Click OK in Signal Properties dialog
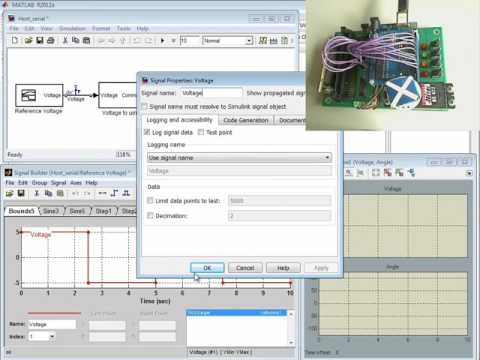480x360 pixels. point(207,268)
